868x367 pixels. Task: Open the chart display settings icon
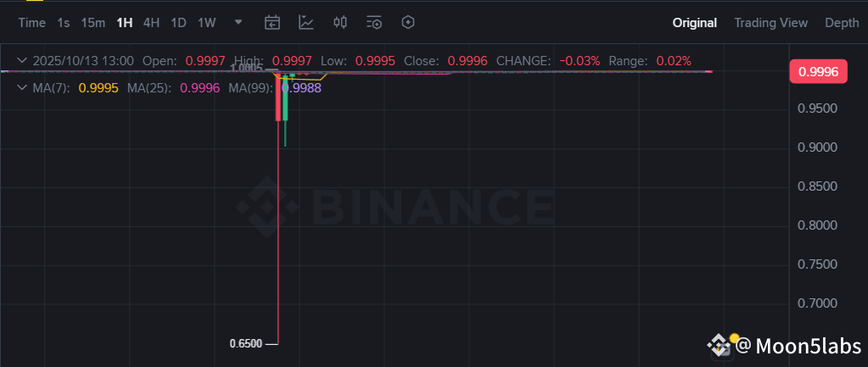point(374,23)
